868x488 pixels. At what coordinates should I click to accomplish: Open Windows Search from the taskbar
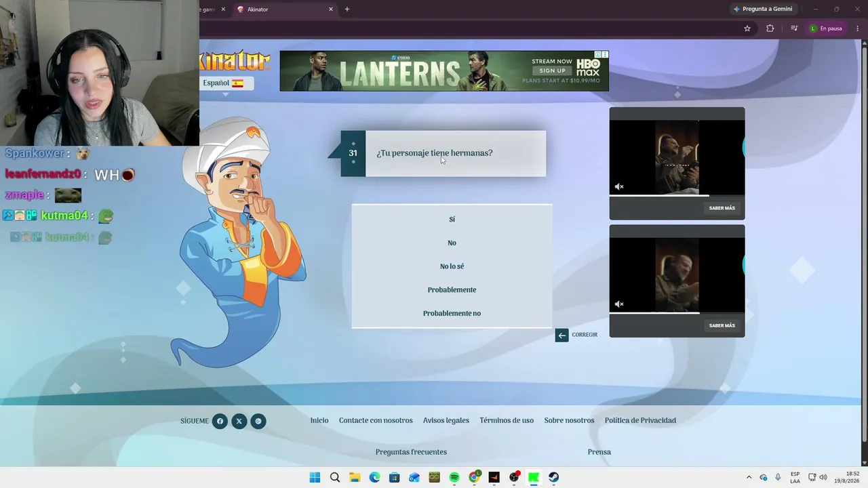tap(335, 477)
